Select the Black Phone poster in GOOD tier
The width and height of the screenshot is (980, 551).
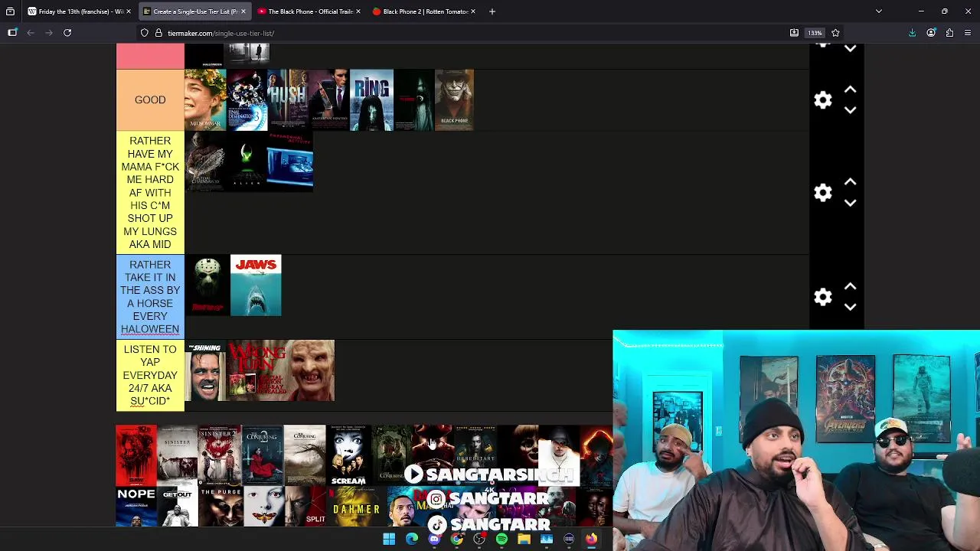click(454, 99)
